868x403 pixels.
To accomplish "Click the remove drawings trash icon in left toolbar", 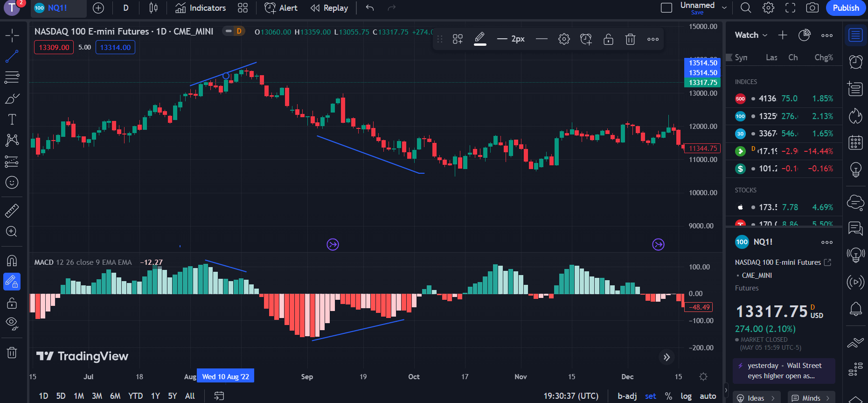I will (12, 353).
